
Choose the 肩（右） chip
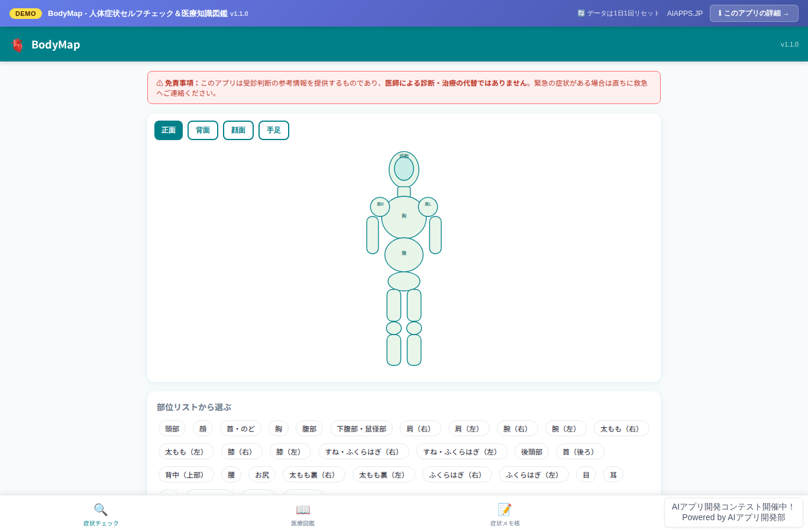pos(421,429)
